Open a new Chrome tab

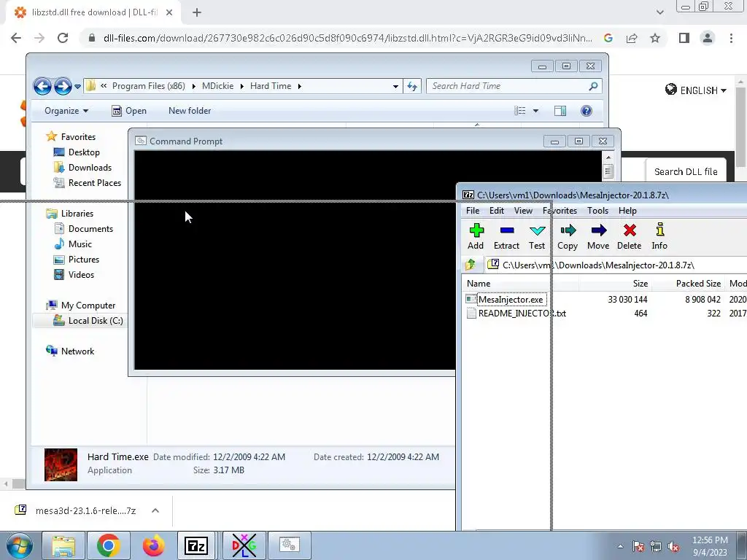point(197,12)
